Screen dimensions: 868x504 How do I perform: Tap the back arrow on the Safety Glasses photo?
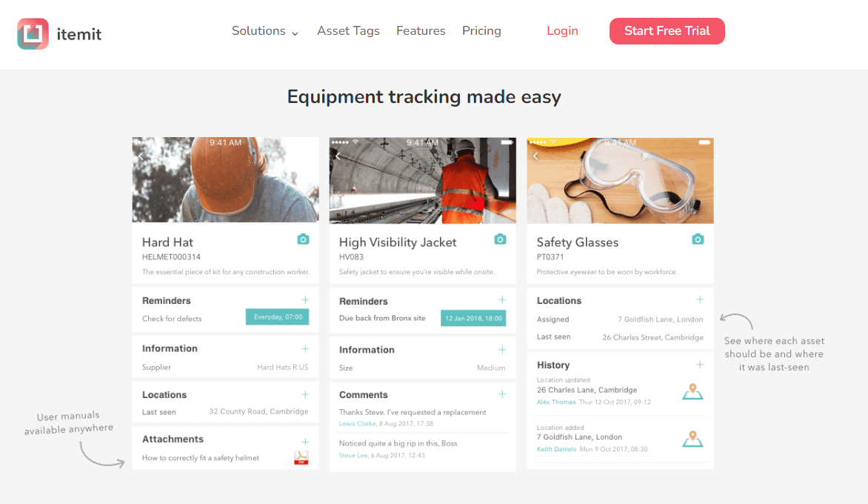(x=535, y=156)
